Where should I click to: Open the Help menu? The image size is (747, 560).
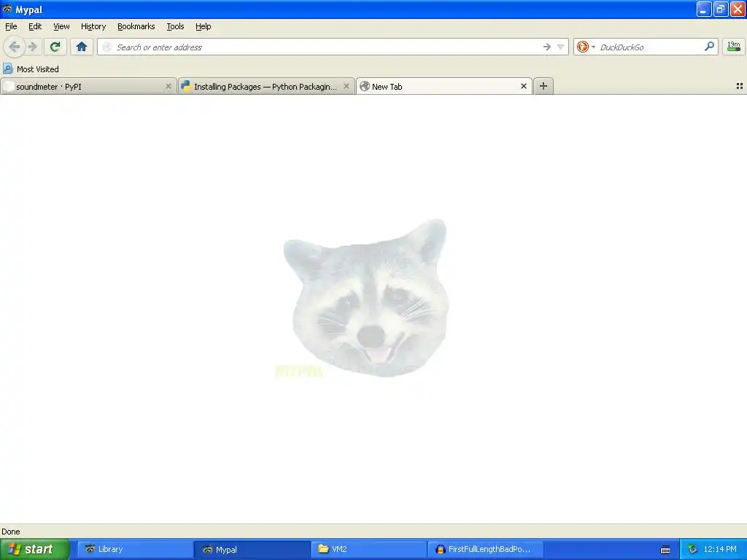(x=203, y=27)
